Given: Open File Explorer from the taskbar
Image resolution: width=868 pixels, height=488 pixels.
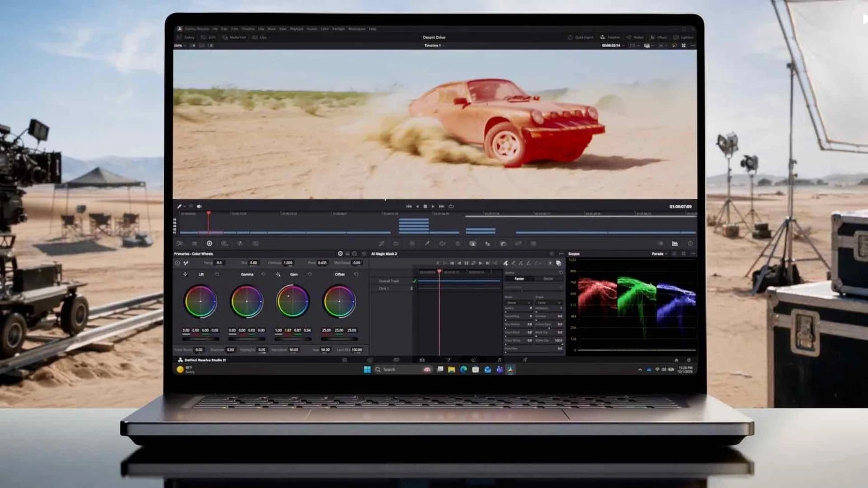Looking at the screenshot, I should point(451,370).
